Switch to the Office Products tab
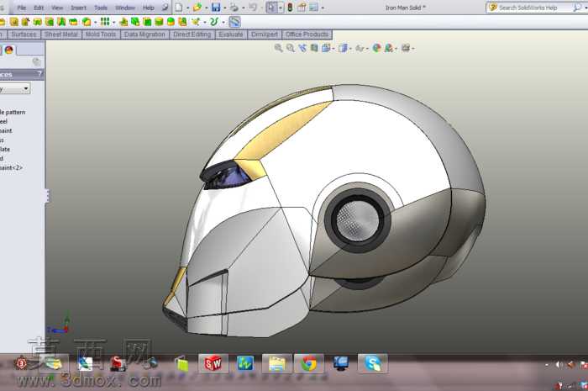Viewport: 588px width, 391px height. pos(307,34)
